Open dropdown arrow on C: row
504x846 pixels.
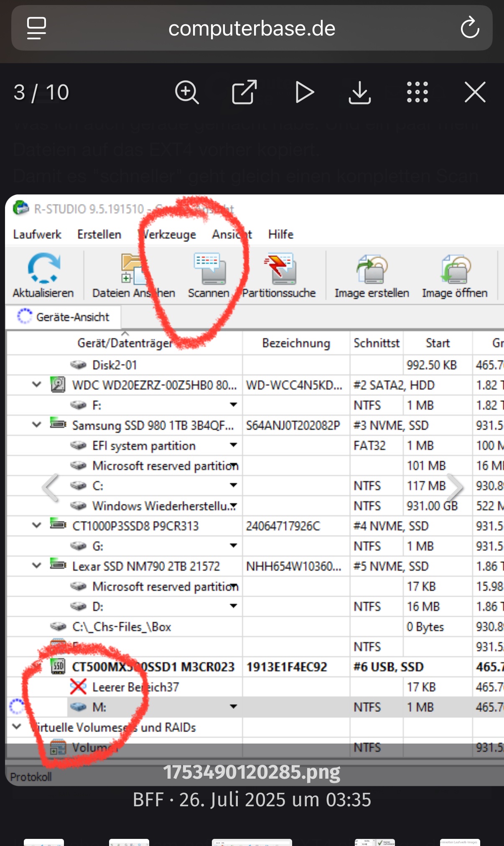pyautogui.click(x=234, y=485)
